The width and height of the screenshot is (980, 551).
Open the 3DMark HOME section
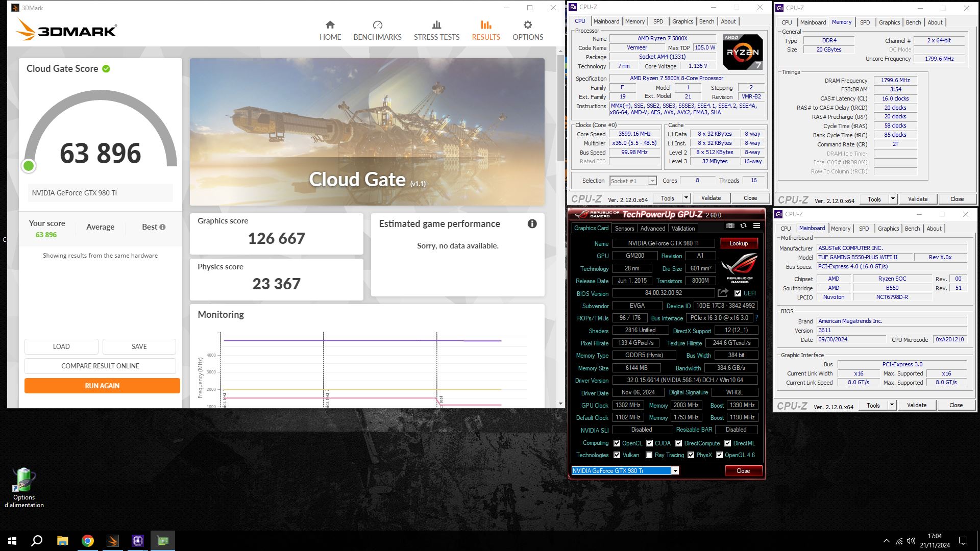[330, 31]
